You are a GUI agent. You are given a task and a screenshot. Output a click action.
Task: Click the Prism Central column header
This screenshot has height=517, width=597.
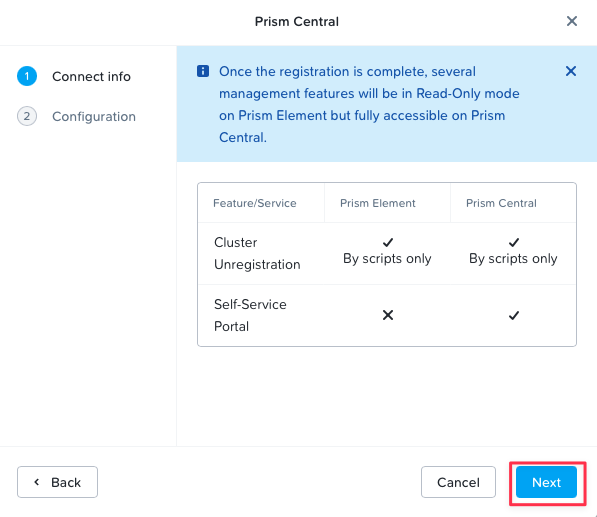501,203
